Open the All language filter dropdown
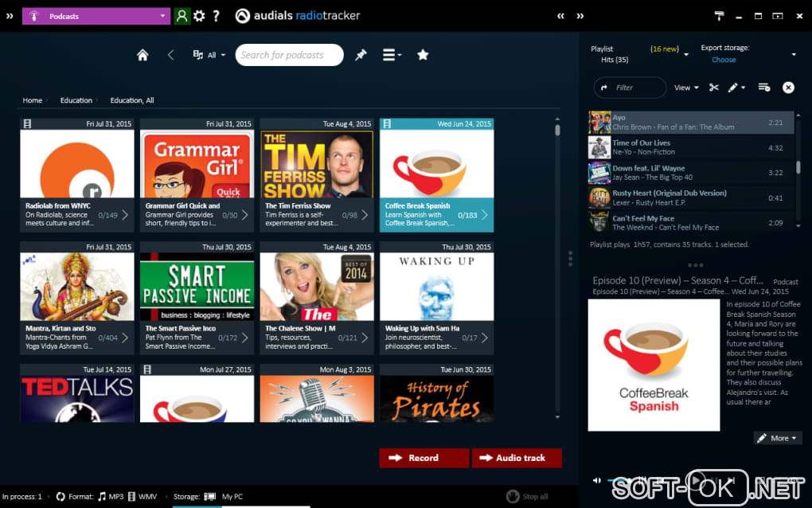Screen dimensions: 812x508 (209, 55)
